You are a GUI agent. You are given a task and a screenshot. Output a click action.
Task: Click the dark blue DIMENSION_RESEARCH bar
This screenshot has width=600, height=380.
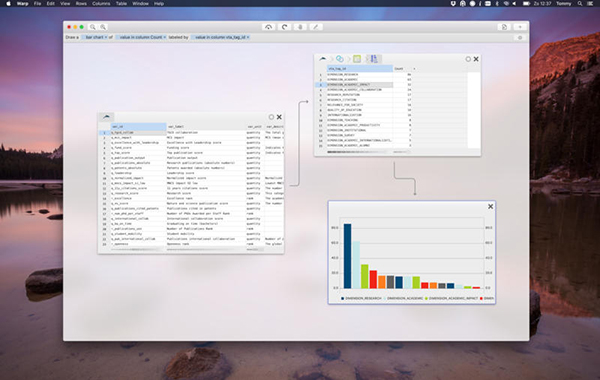point(347,256)
